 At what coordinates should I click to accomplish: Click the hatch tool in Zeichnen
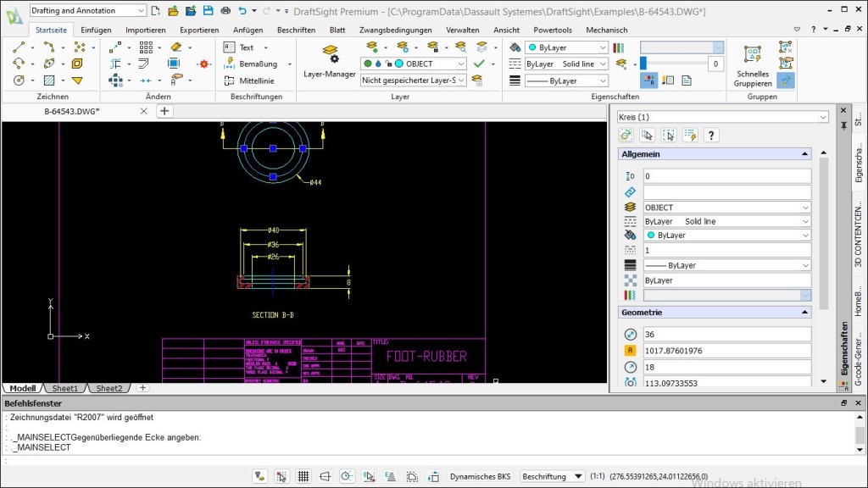[48, 80]
